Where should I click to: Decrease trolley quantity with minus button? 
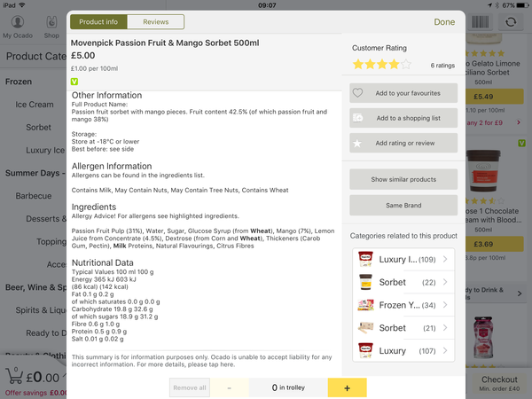click(230, 387)
